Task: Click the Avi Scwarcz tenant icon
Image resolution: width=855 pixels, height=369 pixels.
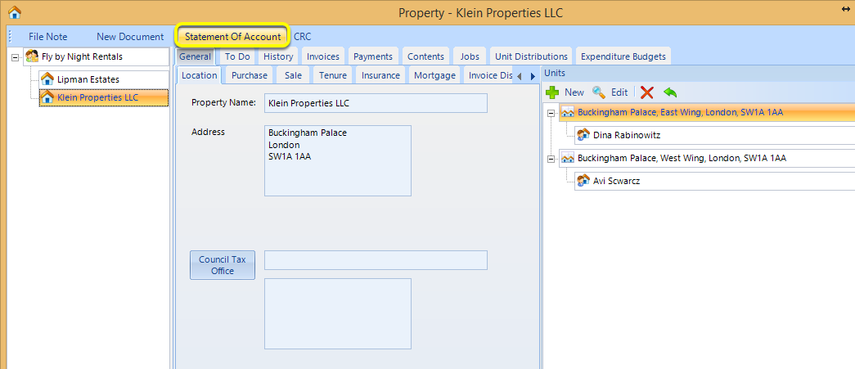Action: pos(584,181)
